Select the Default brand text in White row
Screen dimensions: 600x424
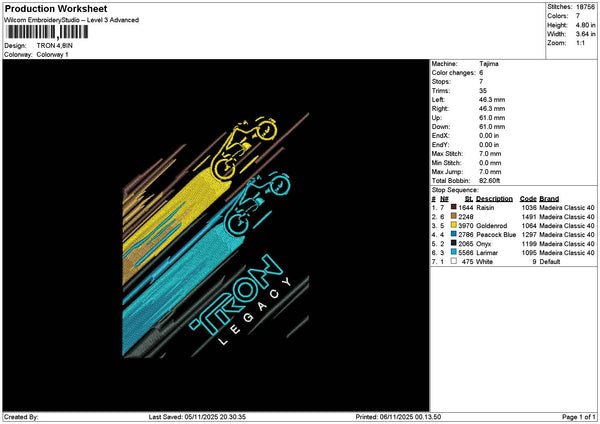pyautogui.click(x=550, y=262)
